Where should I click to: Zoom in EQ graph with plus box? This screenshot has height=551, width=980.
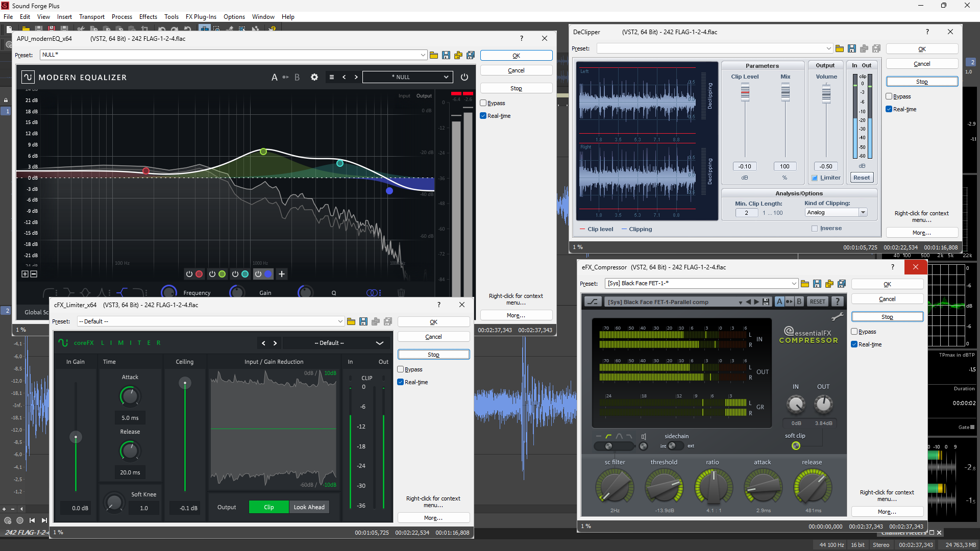click(x=25, y=274)
